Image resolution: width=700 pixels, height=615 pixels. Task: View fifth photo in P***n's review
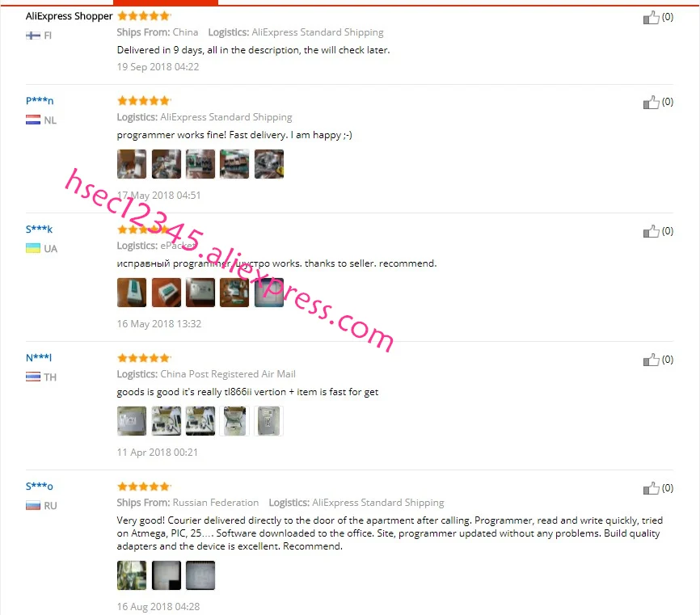click(269, 164)
